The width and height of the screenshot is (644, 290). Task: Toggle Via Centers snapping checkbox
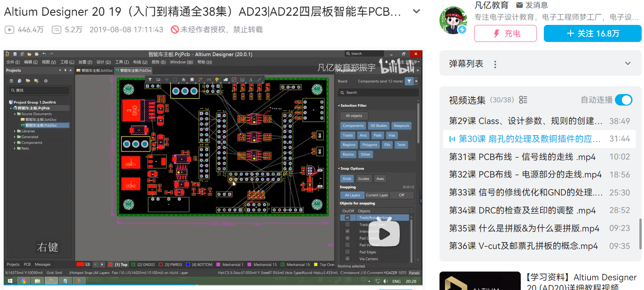click(348, 259)
